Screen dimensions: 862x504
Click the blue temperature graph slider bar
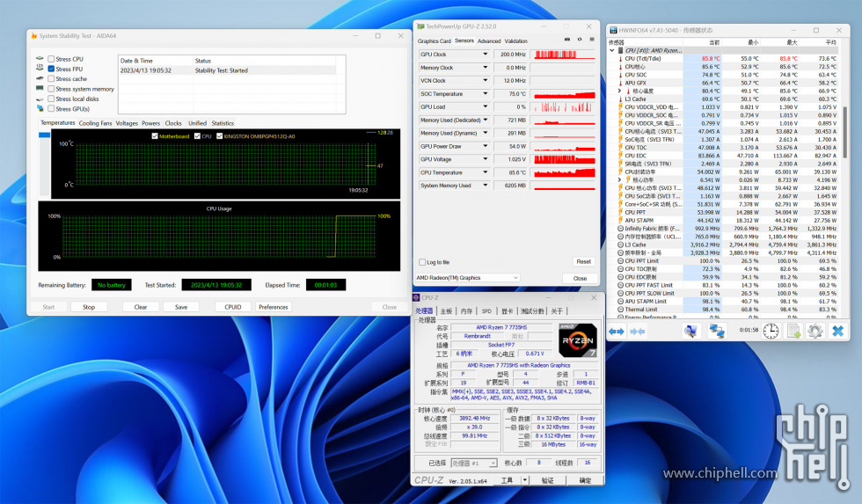point(44,135)
